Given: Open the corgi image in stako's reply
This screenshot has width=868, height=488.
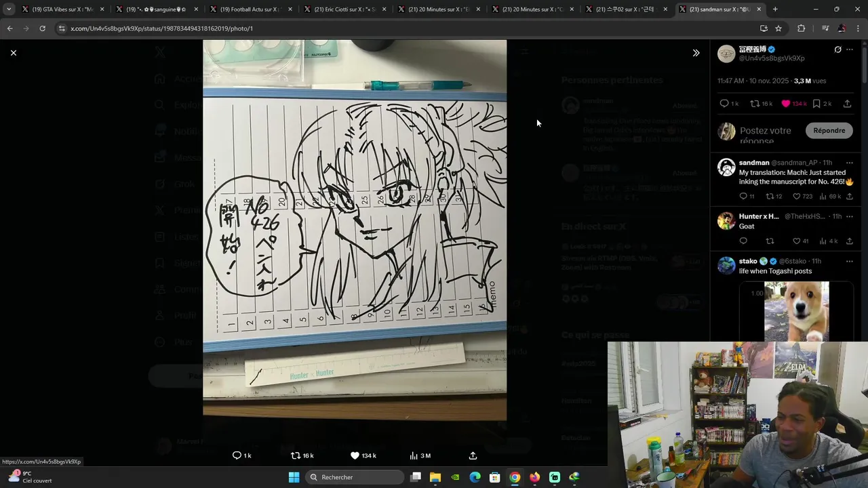Looking at the screenshot, I should pyautogui.click(x=796, y=311).
